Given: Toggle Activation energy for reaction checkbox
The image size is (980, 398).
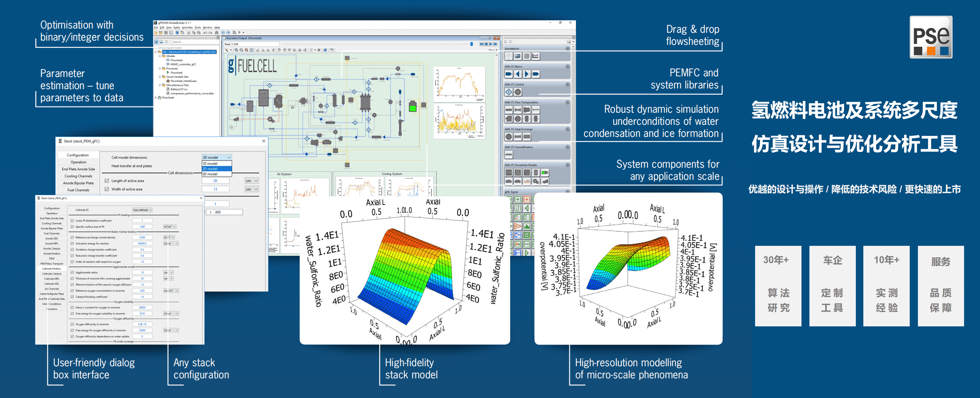Looking at the screenshot, I should pos(72,244).
